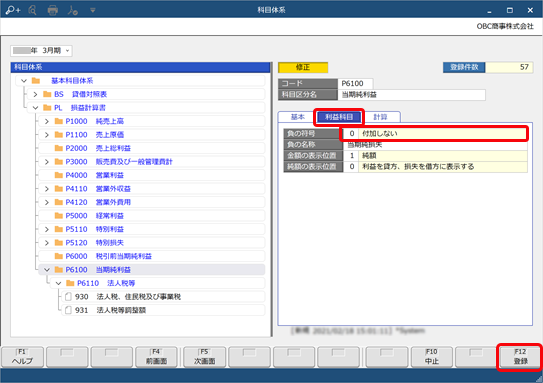Click the search magnifier icon in title bar
The height and width of the screenshot is (383, 543).
point(33,10)
